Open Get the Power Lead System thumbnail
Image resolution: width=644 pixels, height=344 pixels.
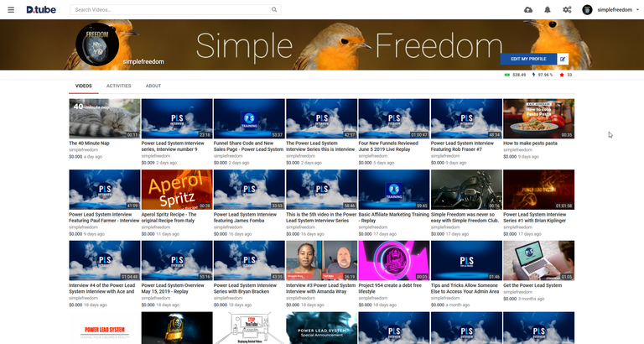pyautogui.click(x=539, y=261)
